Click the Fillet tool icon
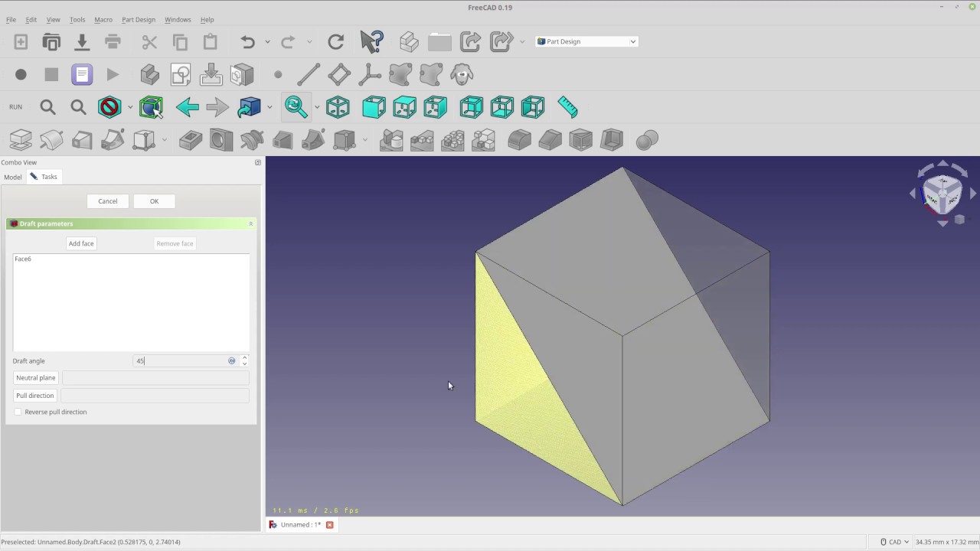 coord(519,140)
